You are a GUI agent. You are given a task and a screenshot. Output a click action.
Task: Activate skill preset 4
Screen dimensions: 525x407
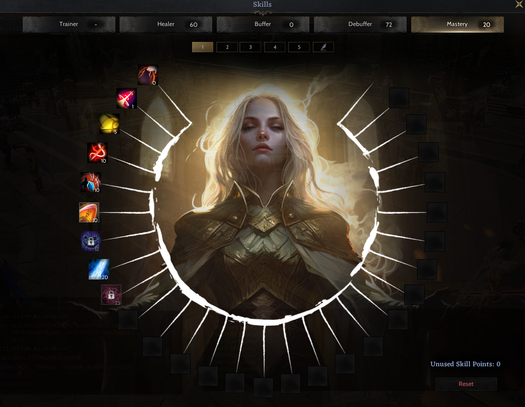click(x=275, y=47)
